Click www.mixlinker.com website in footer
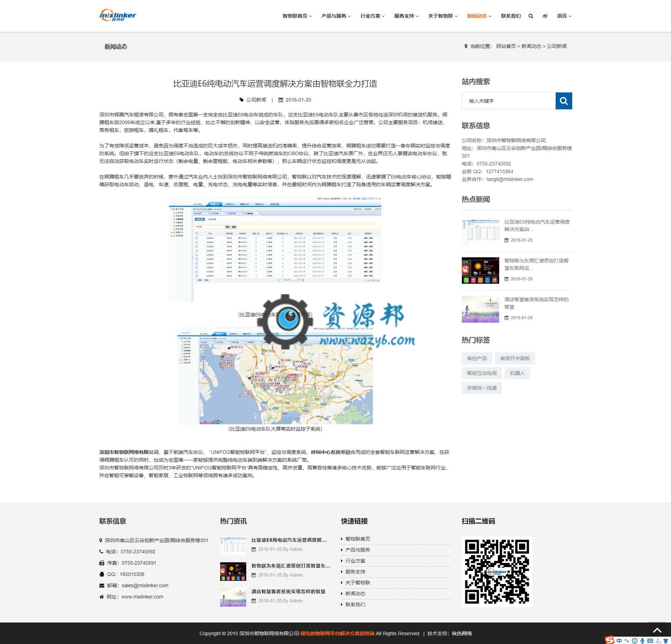 [x=142, y=597]
